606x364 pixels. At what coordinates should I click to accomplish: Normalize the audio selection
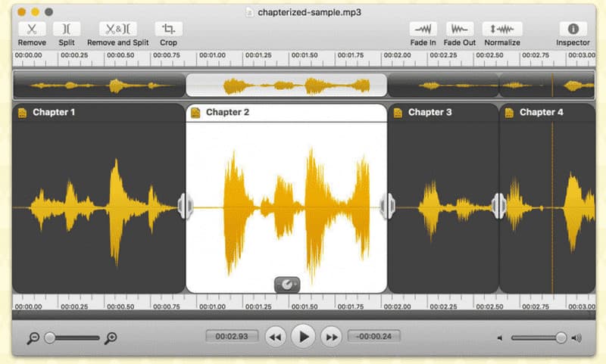click(x=502, y=30)
